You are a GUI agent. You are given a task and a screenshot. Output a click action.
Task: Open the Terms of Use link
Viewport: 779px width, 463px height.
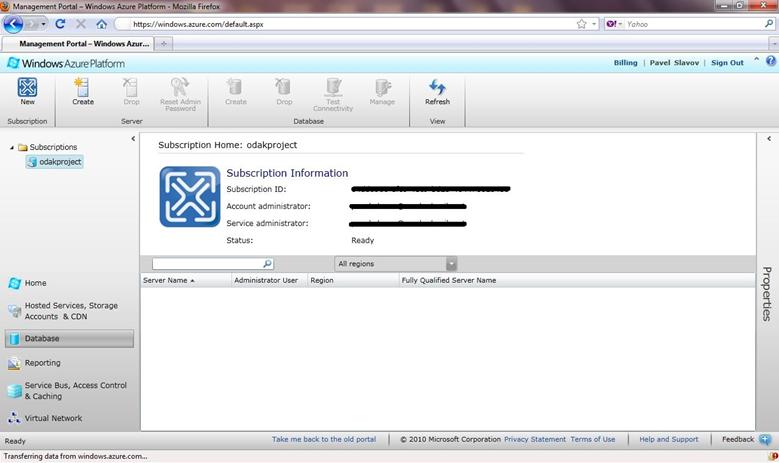tap(593, 439)
